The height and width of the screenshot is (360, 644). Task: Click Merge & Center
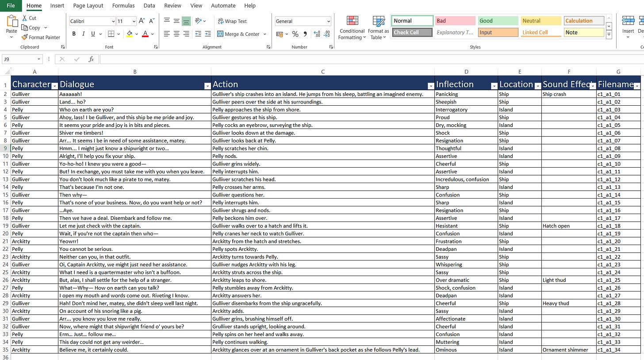tap(238, 34)
